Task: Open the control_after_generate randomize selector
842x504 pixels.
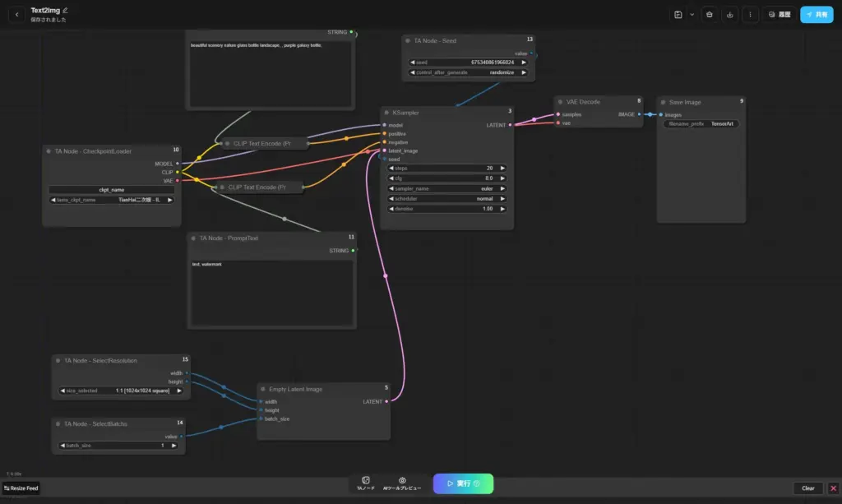Action: [x=468, y=72]
